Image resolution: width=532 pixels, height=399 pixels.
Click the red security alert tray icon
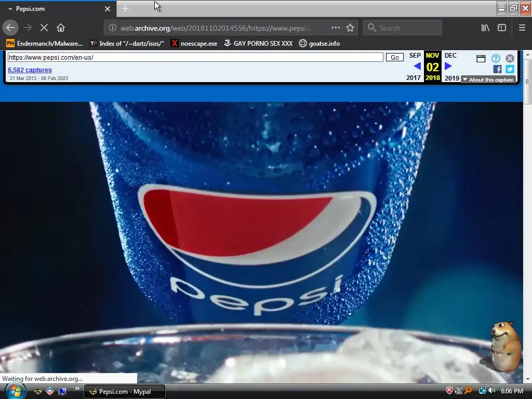[449, 391]
